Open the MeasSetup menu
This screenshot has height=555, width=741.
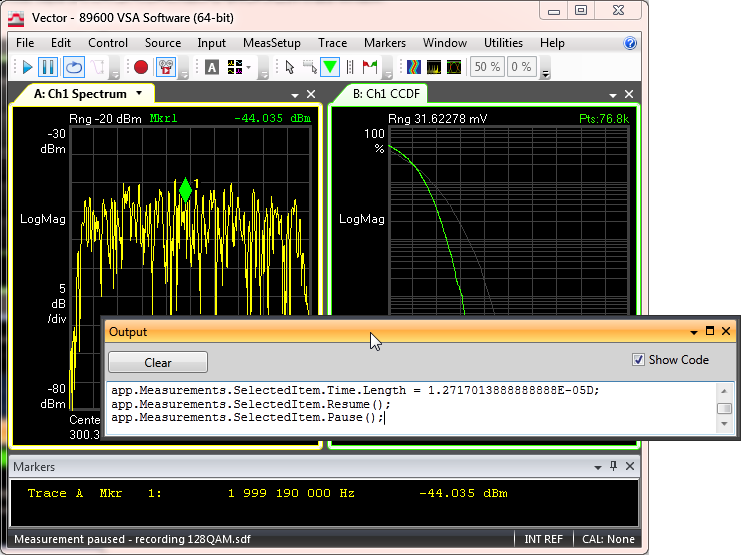[273, 43]
